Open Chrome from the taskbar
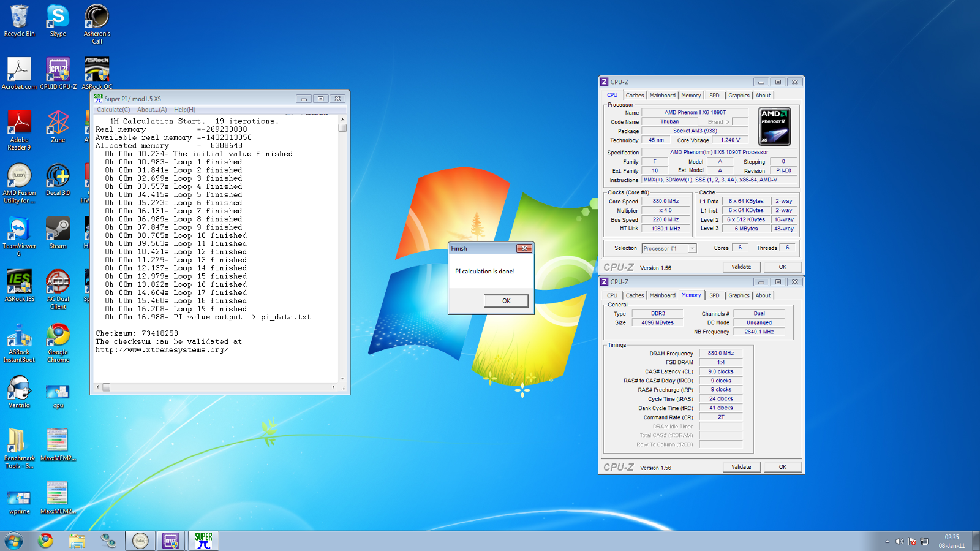 (x=45, y=541)
